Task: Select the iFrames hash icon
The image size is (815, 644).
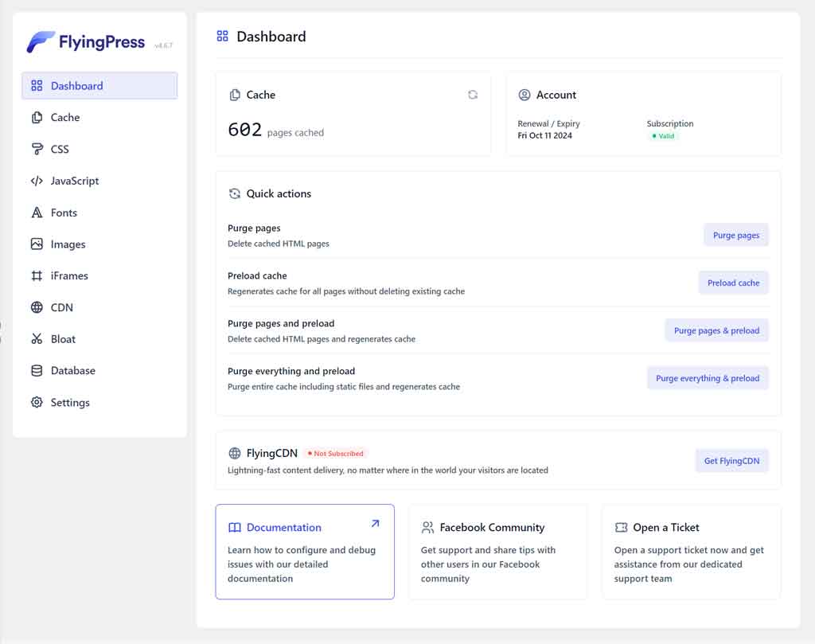Action: click(37, 275)
